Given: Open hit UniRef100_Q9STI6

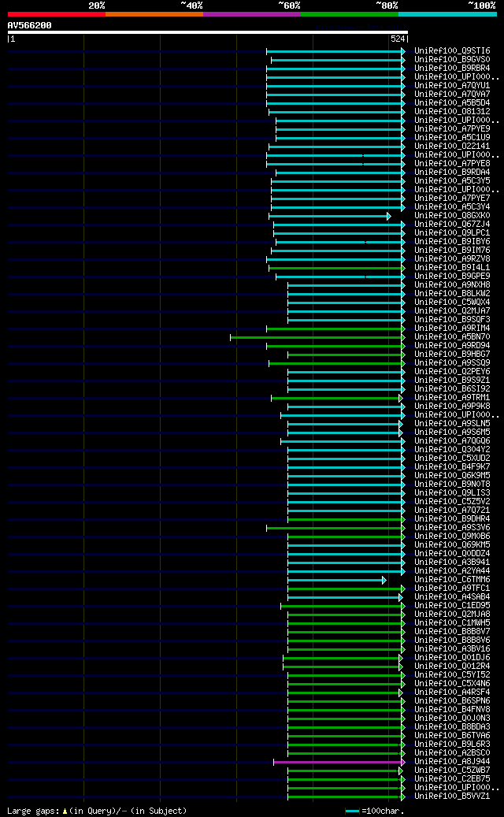Looking at the screenshot, I should (452, 51).
